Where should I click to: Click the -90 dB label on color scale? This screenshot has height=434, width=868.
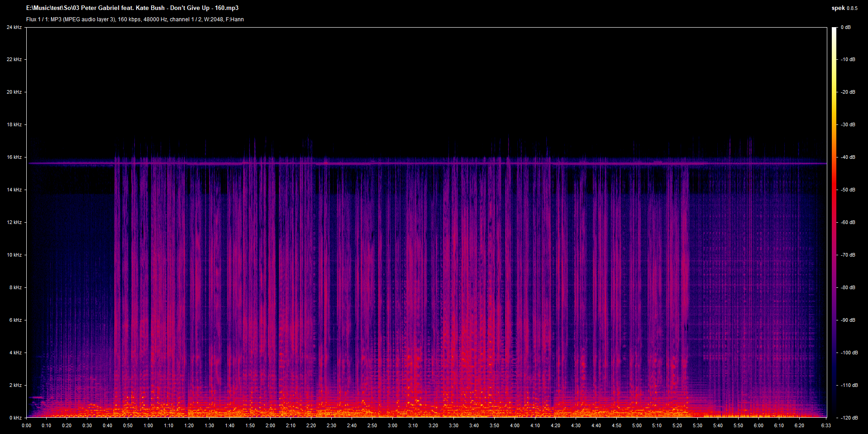848,320
